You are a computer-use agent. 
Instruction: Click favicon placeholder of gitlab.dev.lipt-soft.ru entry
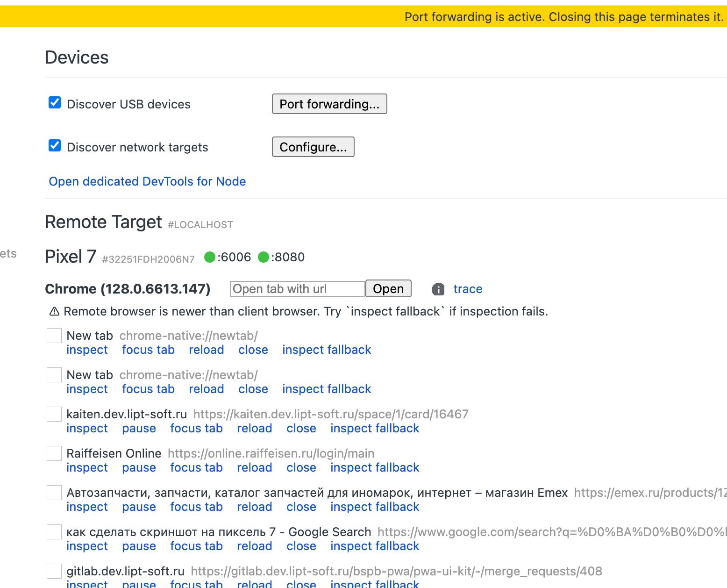coord(54,571)
